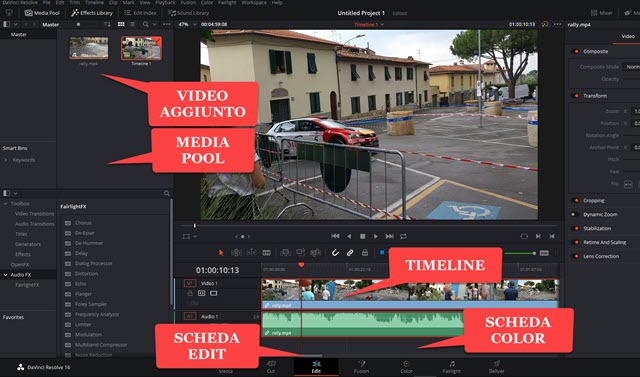This screenshot has width=640, height=377.
Task: Select the Chorus audio effect
Action: tap(83, 223)
